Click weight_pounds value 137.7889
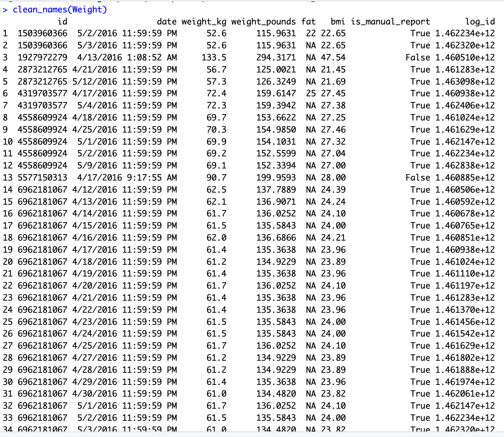 [276, 190]
